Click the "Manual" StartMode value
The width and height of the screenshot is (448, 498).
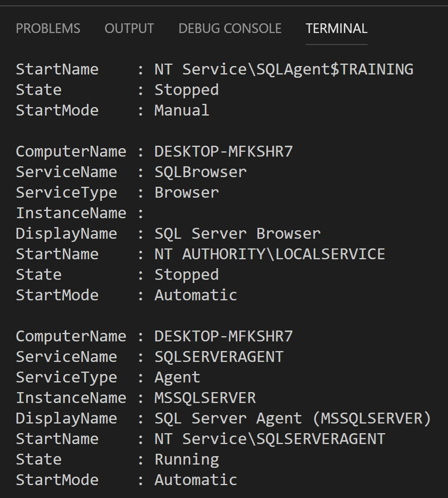point(182,110)
